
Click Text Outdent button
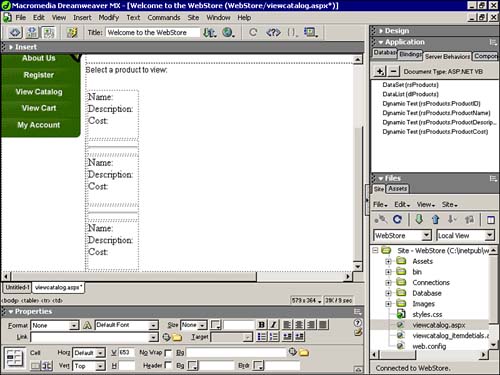pos(287,337)
